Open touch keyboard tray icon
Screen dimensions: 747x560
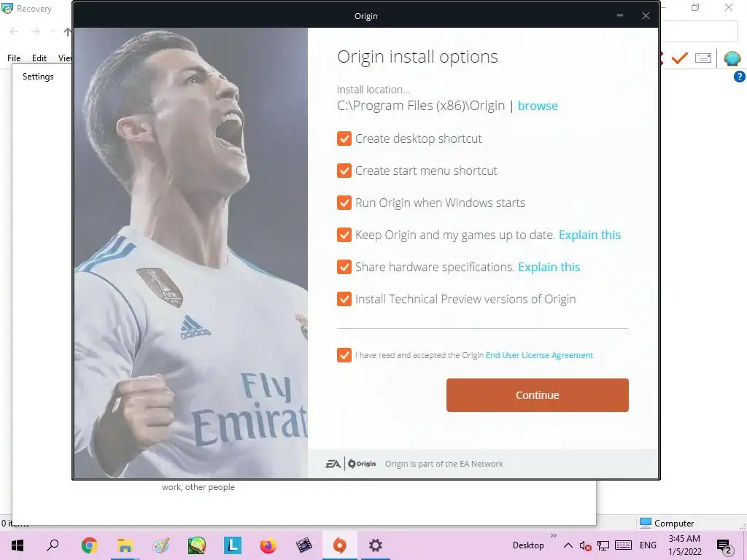tap(623, 545)
